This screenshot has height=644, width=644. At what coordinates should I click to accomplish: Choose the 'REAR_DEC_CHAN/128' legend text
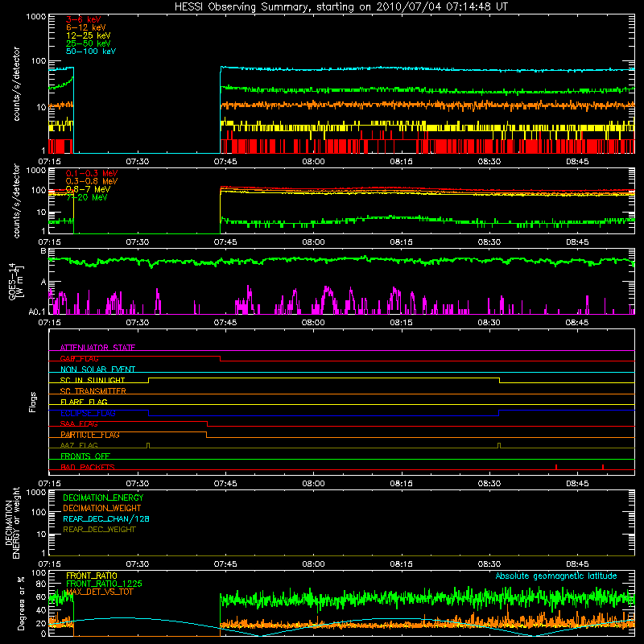(x=106, y=518)
